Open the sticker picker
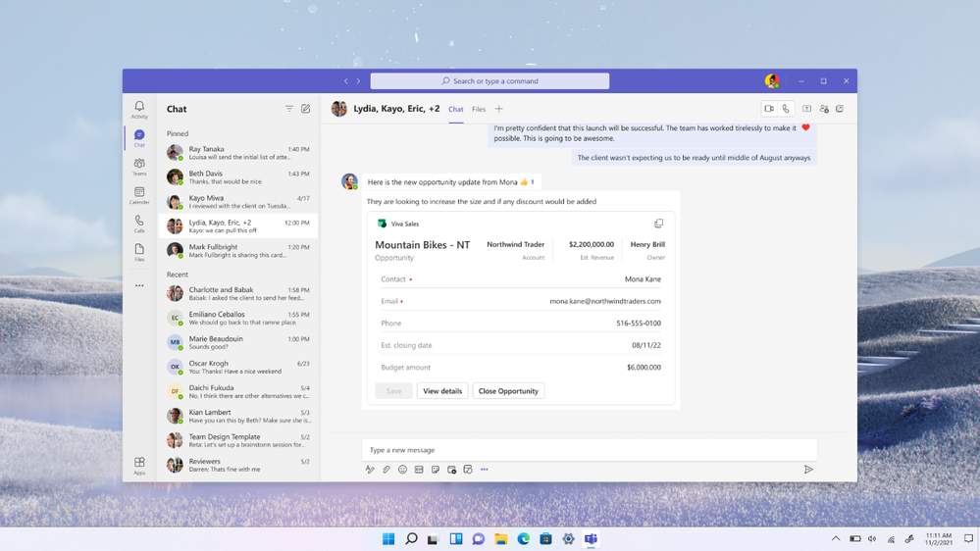 (436, 470)
